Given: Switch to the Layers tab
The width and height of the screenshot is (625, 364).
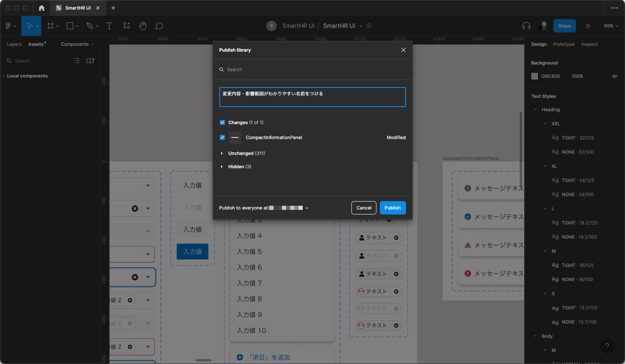Looking at the screenshot, I should [x=14, y=44].
